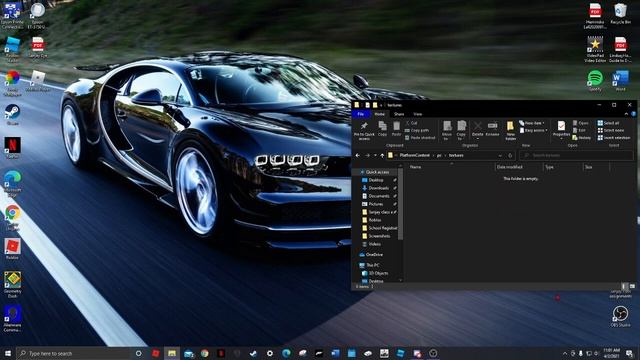Select OneDrive in the navigation pane
Image resolution: width=640 pixels, height=360 pixels.
click(374, 255)
